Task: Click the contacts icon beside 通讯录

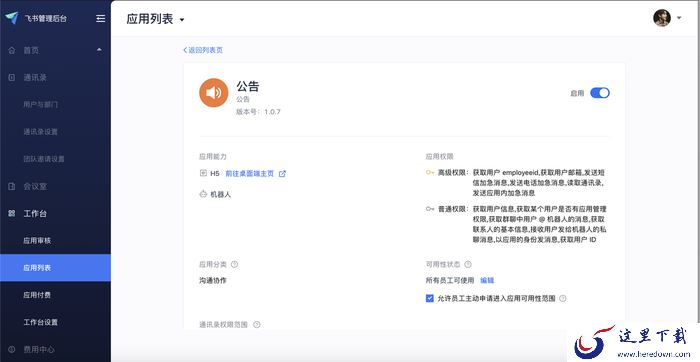Action: (12, 78)
